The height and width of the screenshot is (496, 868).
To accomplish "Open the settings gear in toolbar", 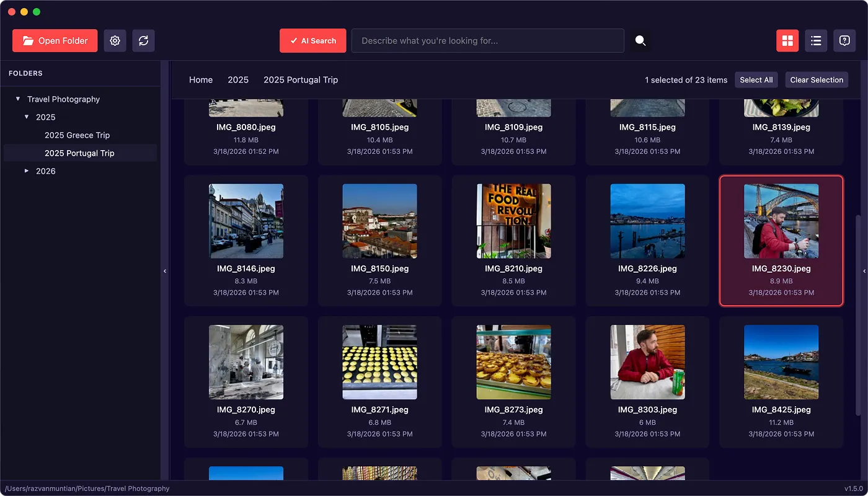I will tap(115, 41).
